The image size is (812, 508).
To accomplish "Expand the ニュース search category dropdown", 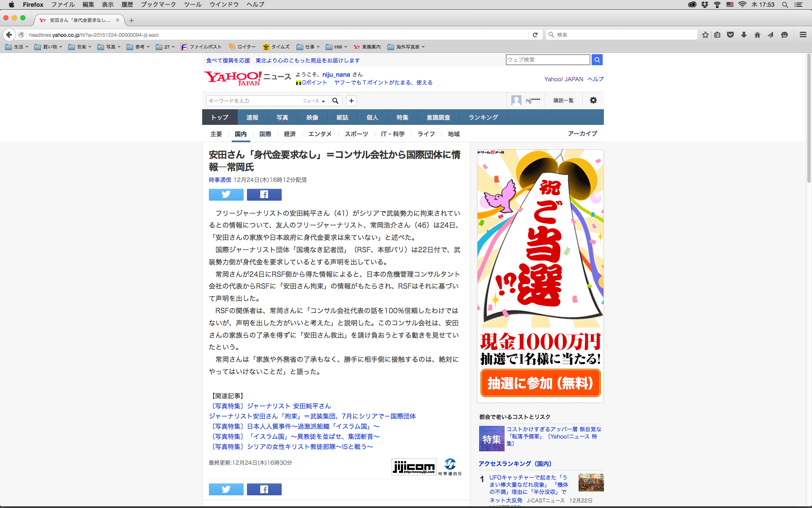I will 314,101.
